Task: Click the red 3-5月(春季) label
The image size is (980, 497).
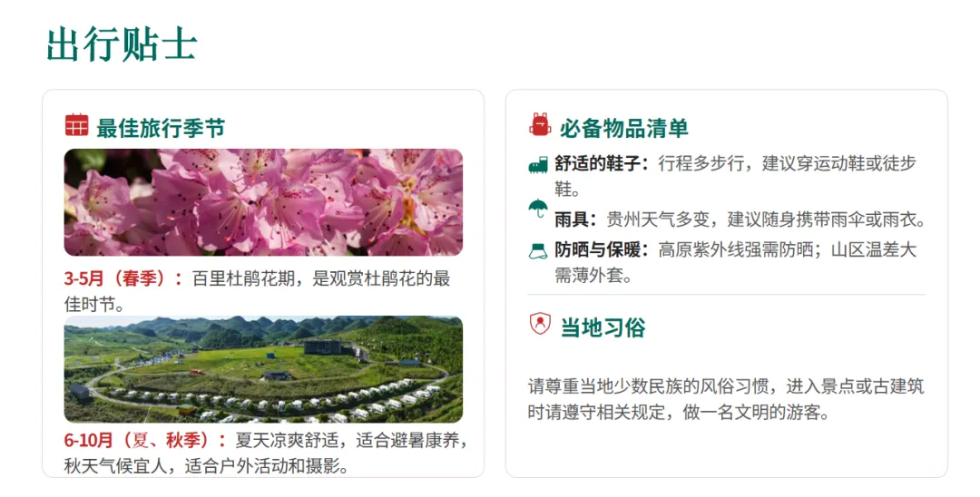Action: point(123,278)
